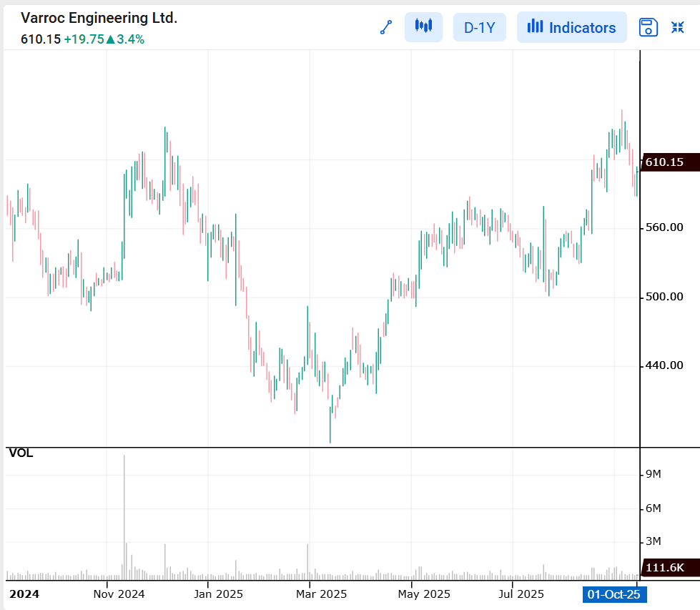The image size is (700, 610).
Task: Click the Jan 2025 time axis label
Action: 218,594
